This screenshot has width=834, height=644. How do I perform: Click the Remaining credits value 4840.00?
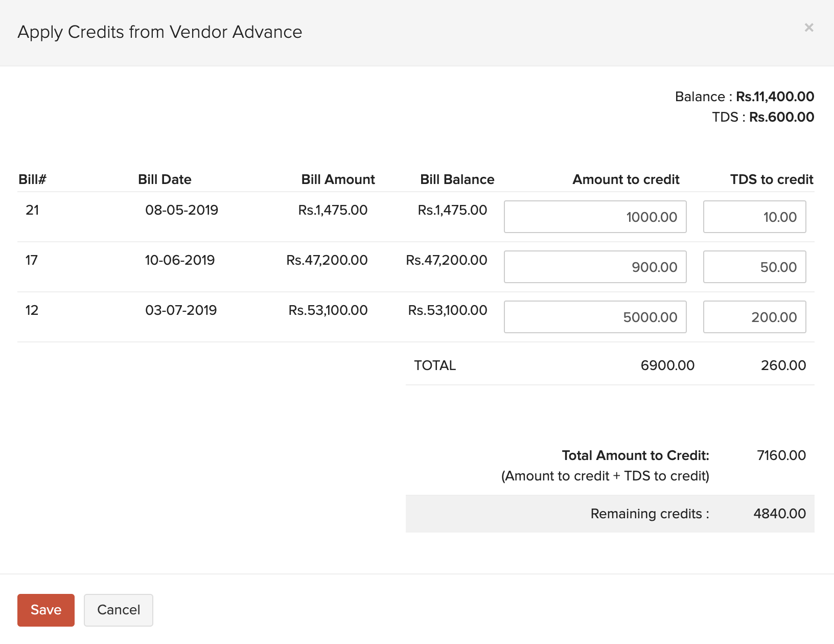click(x=779, y=514)
